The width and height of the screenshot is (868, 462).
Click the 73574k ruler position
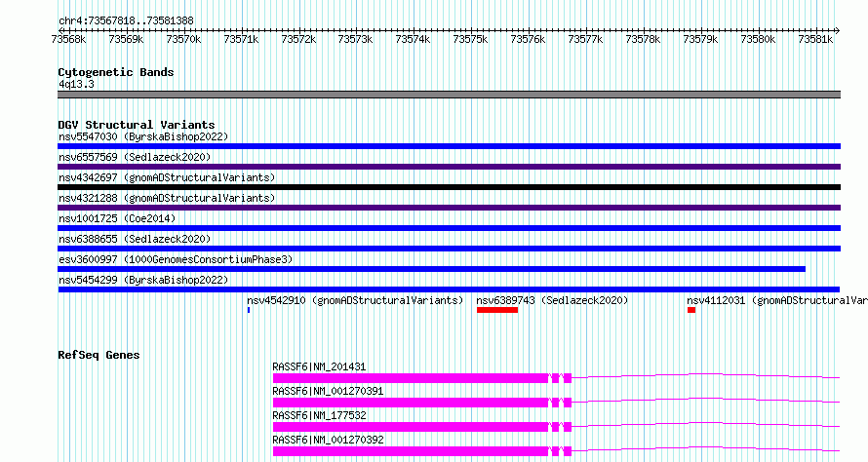tap(413, 39)
